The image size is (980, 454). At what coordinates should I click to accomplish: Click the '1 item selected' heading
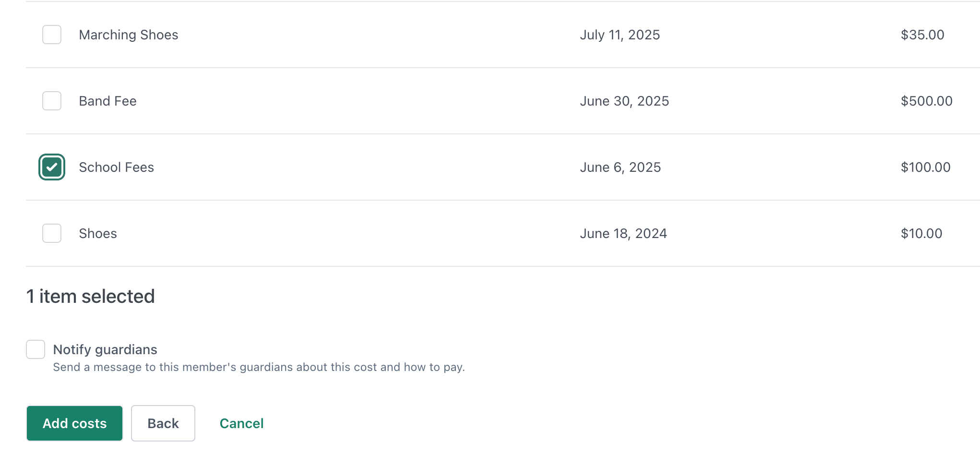click(x=91, y=296)
